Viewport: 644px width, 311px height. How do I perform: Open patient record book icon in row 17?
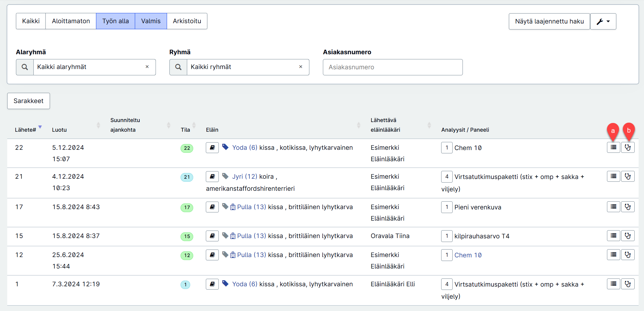click(x=212, y=207)
